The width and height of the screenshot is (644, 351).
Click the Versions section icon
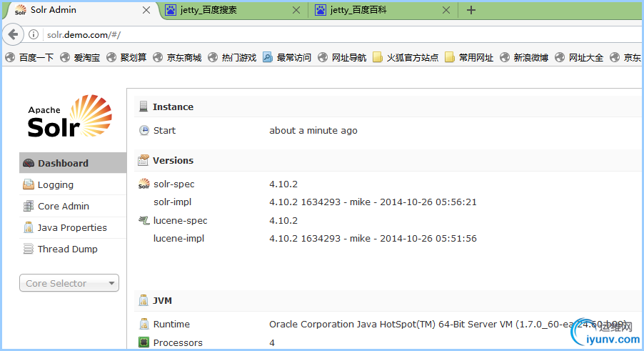(144, 160)
